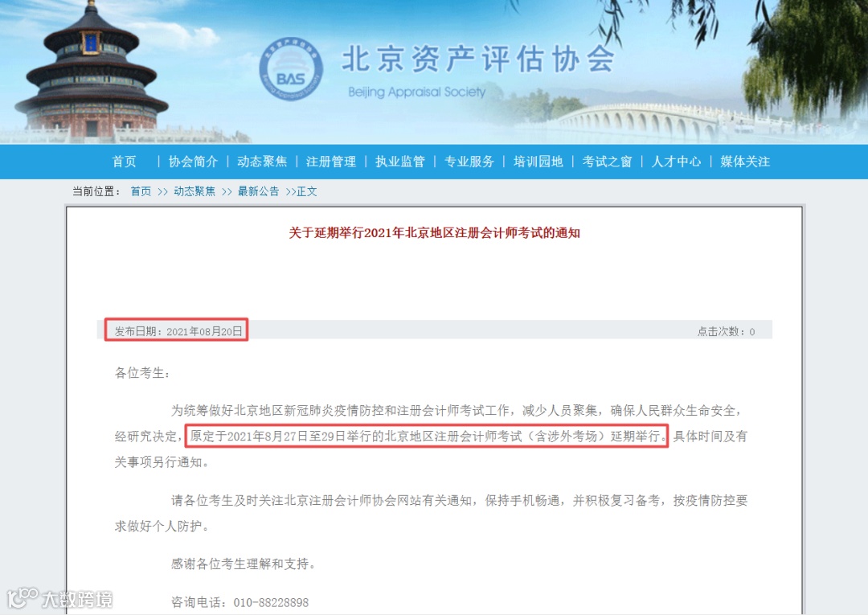Open 执业监管 navigation item
This screenshot has width=868, height=615.
400,162
